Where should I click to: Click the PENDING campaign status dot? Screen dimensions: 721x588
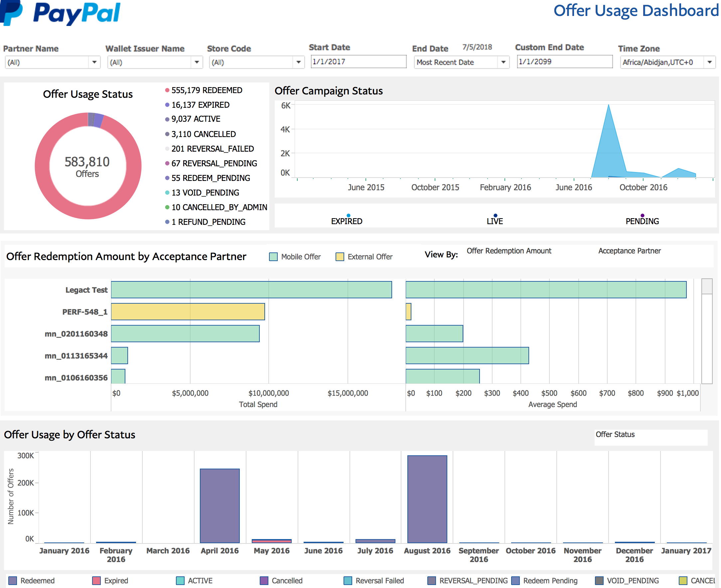[642, 216]
